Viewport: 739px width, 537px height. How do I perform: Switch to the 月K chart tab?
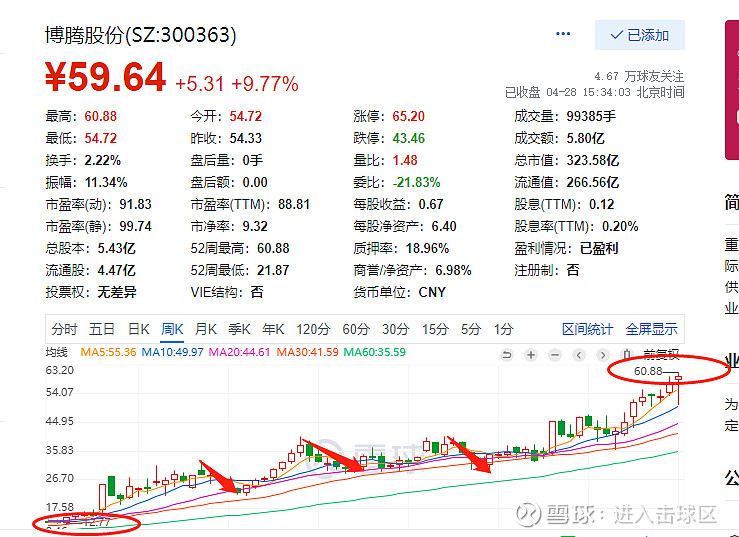tap(205, 329)
